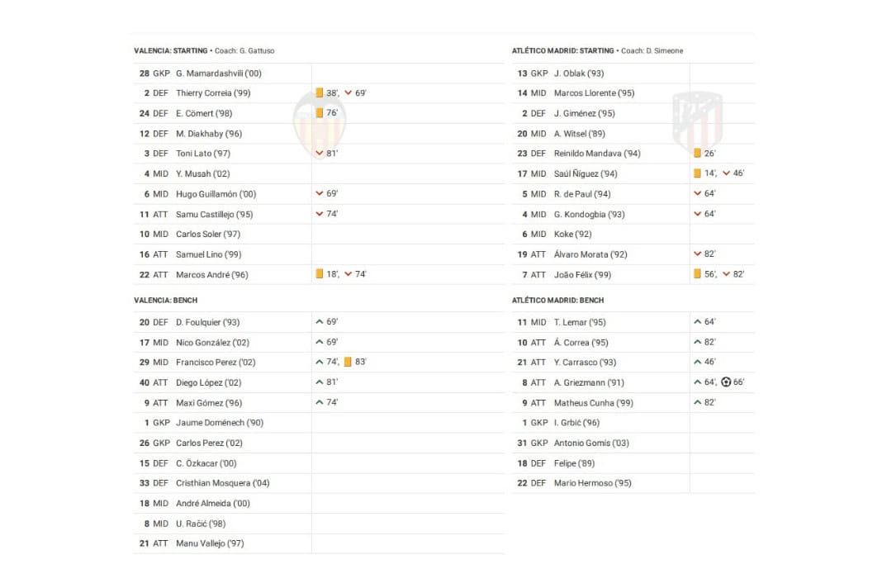882x588 pixels.
Task: Open Carlos Soler's player page
Action: click(x=210, y=235)
